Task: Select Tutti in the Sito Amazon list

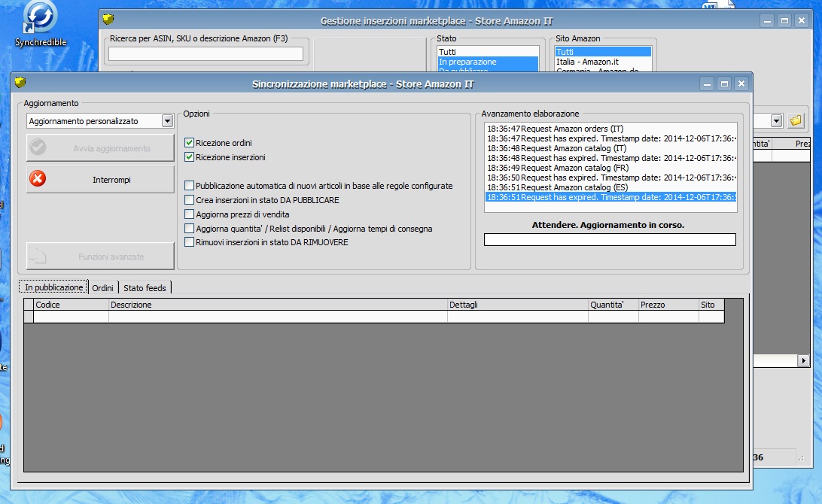Action: click(x=603, y=52)
